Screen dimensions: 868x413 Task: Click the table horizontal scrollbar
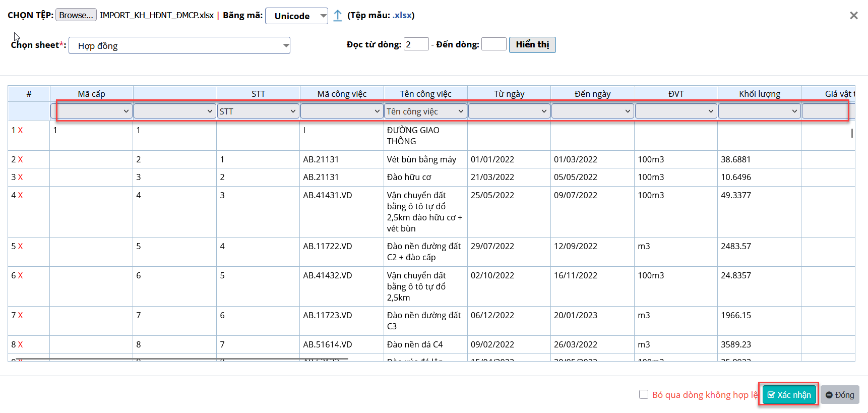[181, 359]
